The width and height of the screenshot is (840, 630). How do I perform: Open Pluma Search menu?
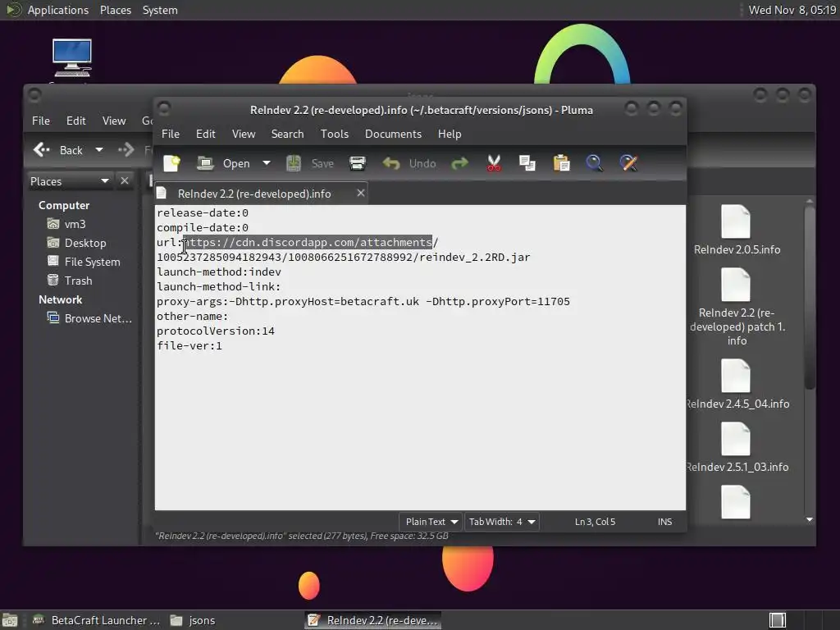point(287,134)
